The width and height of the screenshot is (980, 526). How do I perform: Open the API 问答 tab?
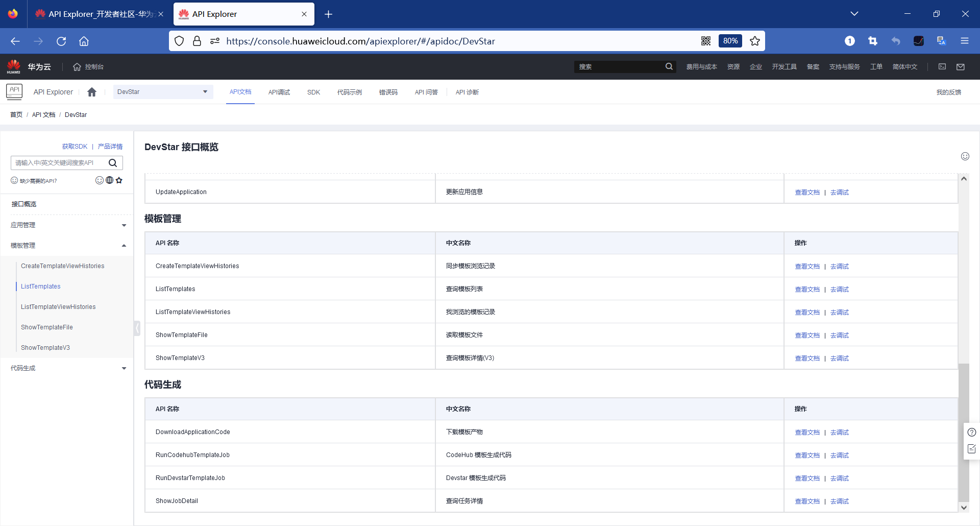426,92
